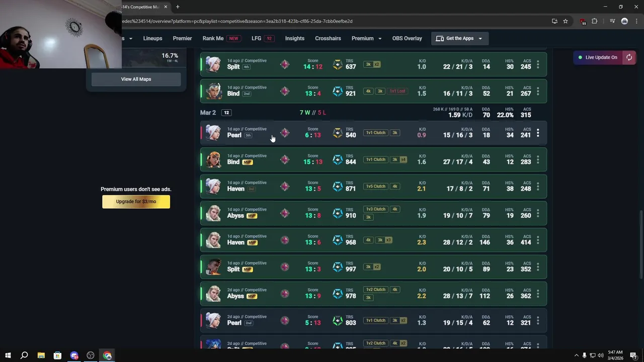Bookmark this page with the star icon
Screen dimensions: 644x362
[566, 21]
